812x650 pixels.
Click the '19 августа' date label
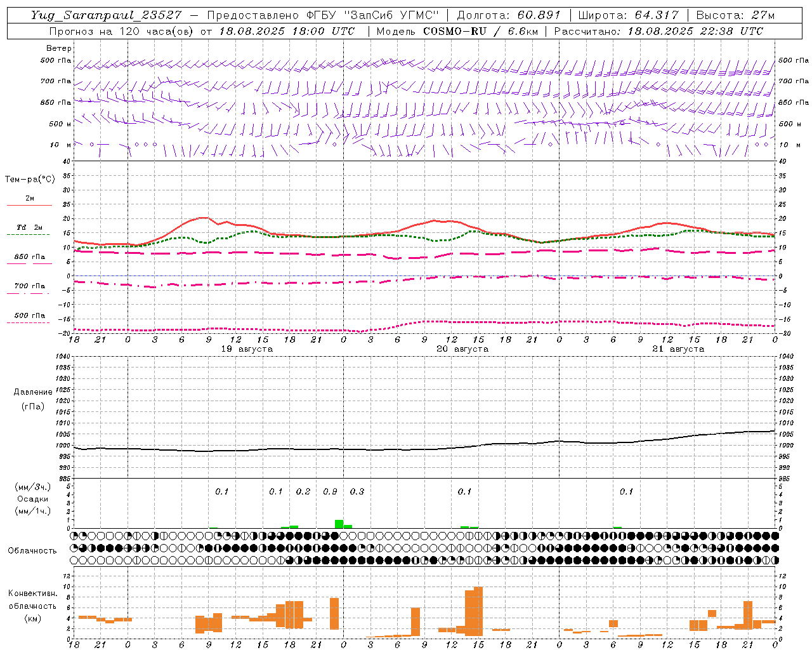pos(247,349)
